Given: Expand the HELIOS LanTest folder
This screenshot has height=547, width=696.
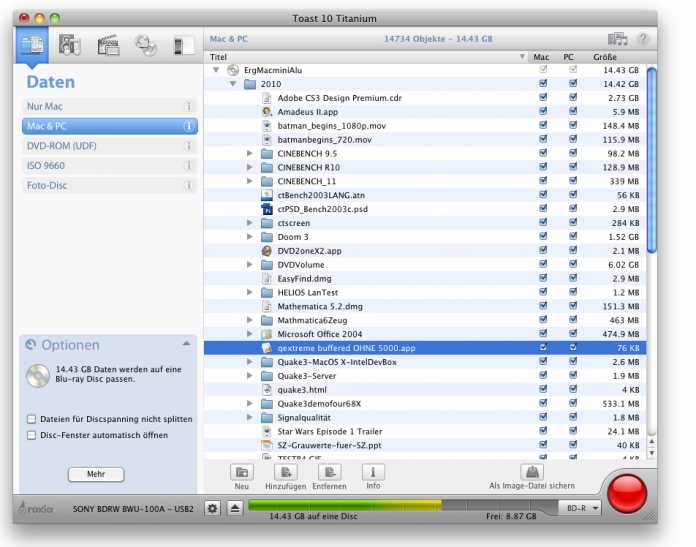Looking at the screenshot, I should pyautogui.click(x=249, y=292).
